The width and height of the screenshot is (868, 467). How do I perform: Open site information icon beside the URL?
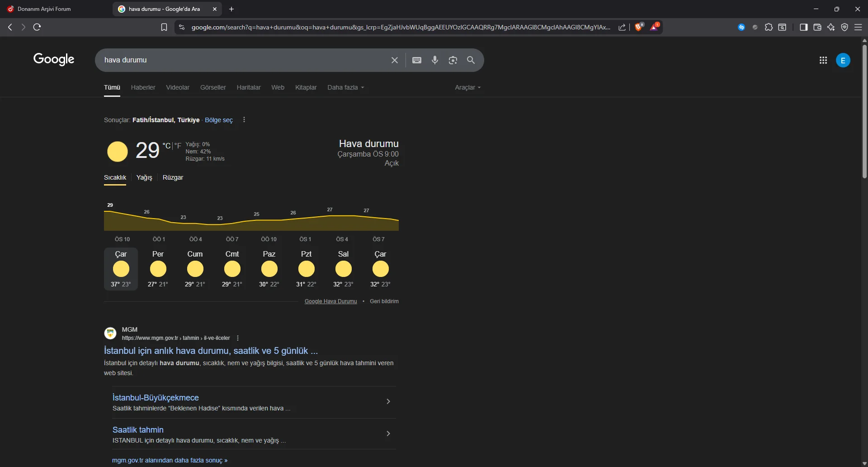pyautogui.click(x=182, y=28)
